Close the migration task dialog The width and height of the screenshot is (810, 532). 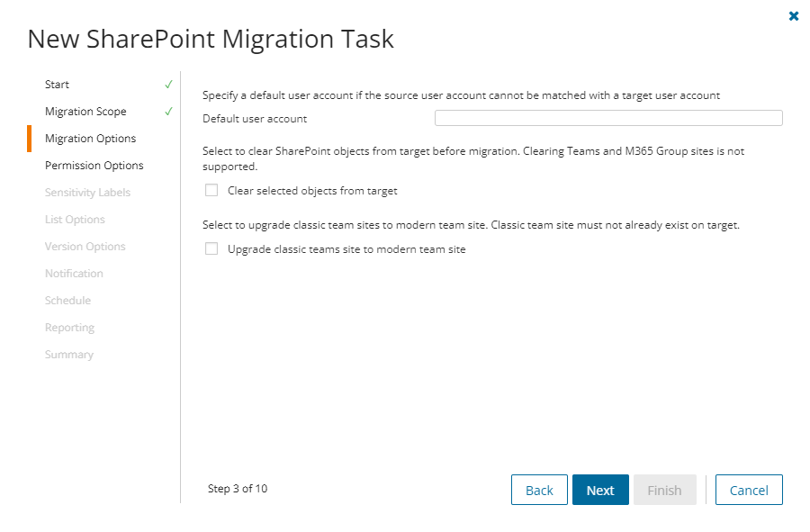[794, 16]
